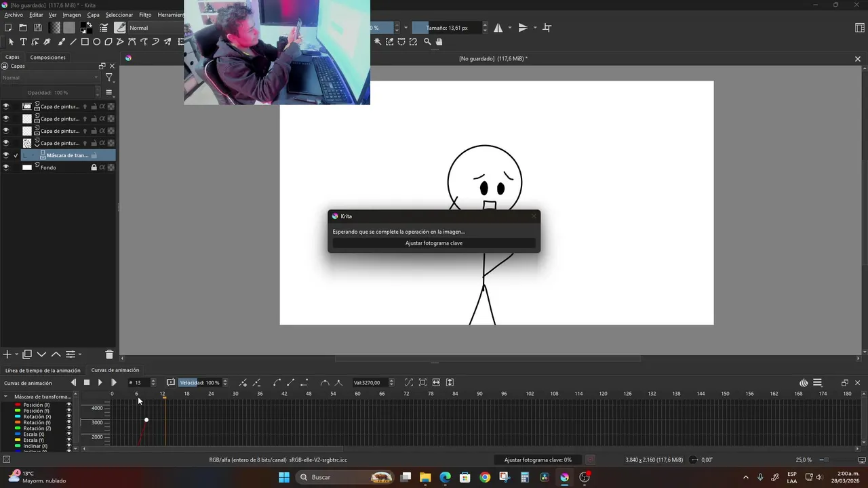Select the Polygon tool
This screenshot has height=488, width=868.
click(x=108, y=41)
